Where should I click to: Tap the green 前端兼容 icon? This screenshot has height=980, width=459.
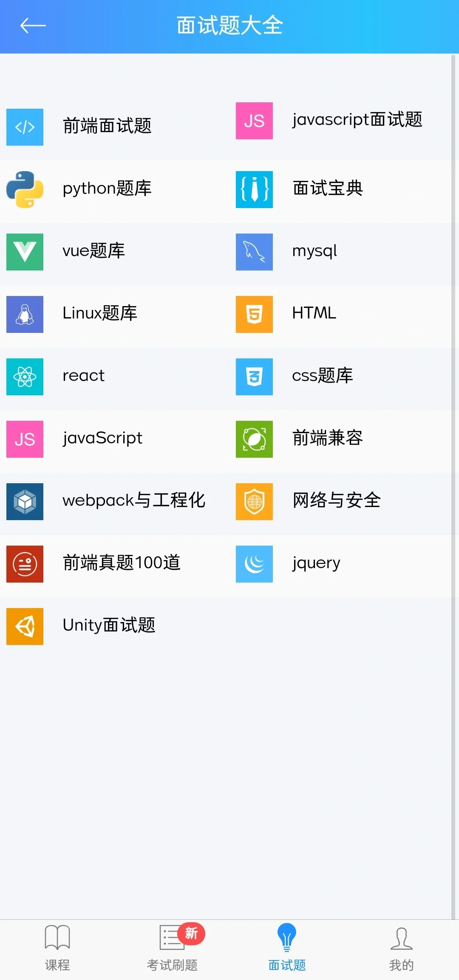[x=254, y=439]
